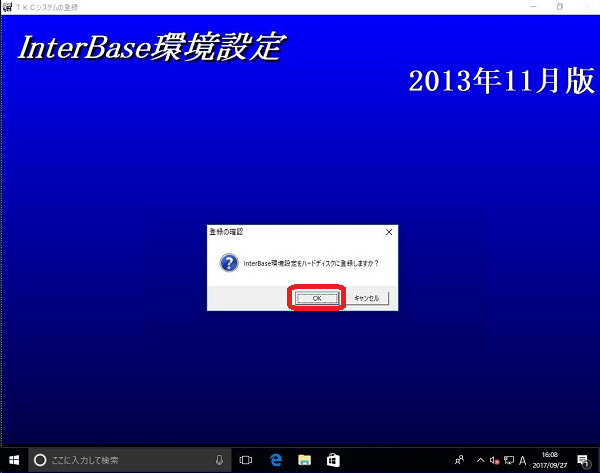Open the Action Center notification icon
This screenshot has width=600, height=473.
coord(583,460)
